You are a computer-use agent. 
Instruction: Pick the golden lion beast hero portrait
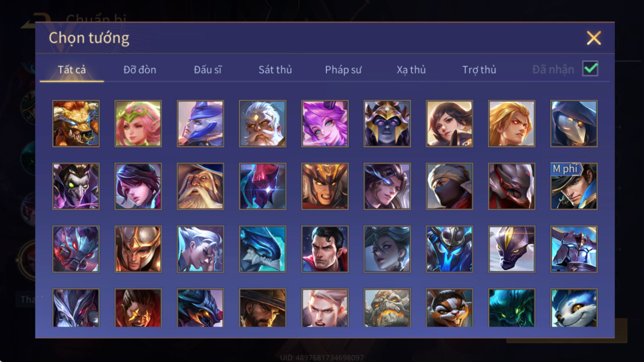[76, 124]
